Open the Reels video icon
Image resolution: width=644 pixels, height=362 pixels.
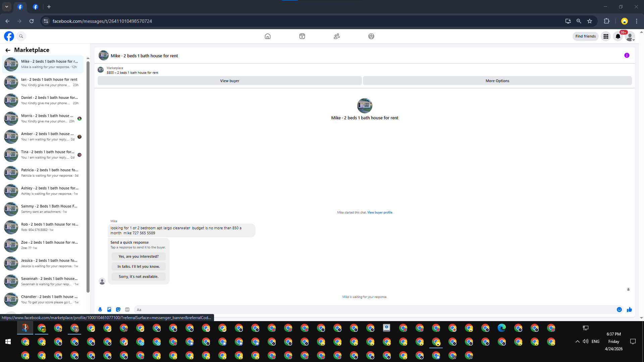tap(302, 36)
